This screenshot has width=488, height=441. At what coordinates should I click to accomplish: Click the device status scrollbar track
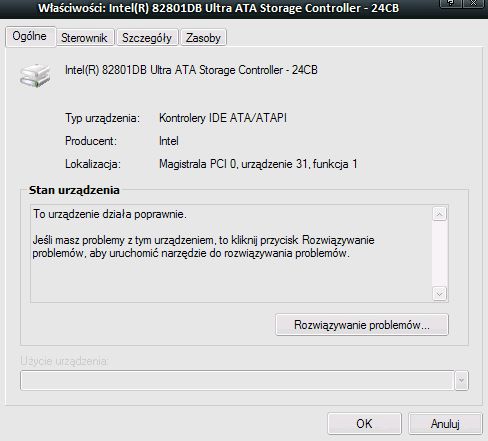coord(439,254)
